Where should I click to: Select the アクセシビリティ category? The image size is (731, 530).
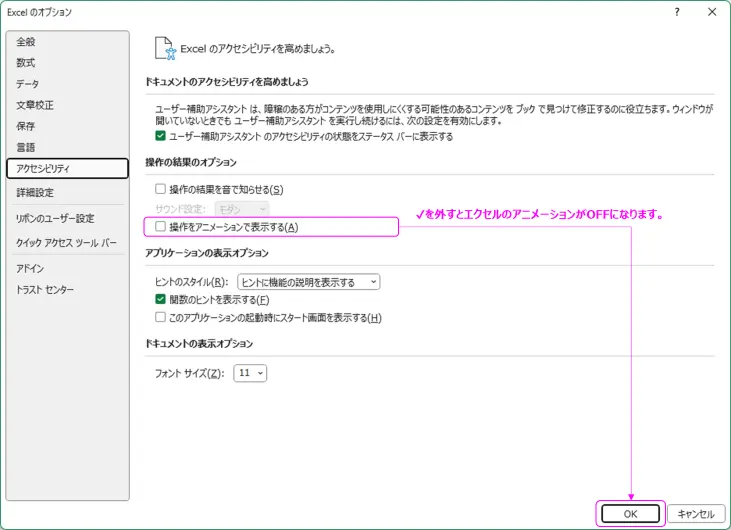68,168
